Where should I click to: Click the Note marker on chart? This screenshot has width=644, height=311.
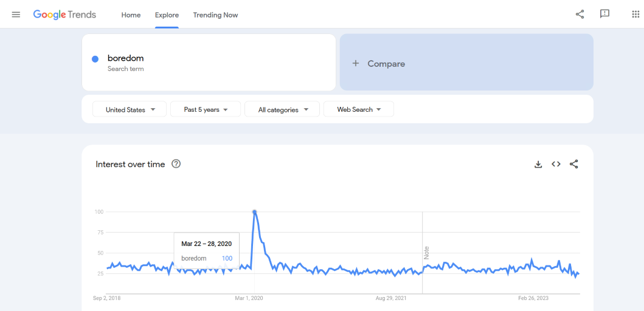[426, 252]
